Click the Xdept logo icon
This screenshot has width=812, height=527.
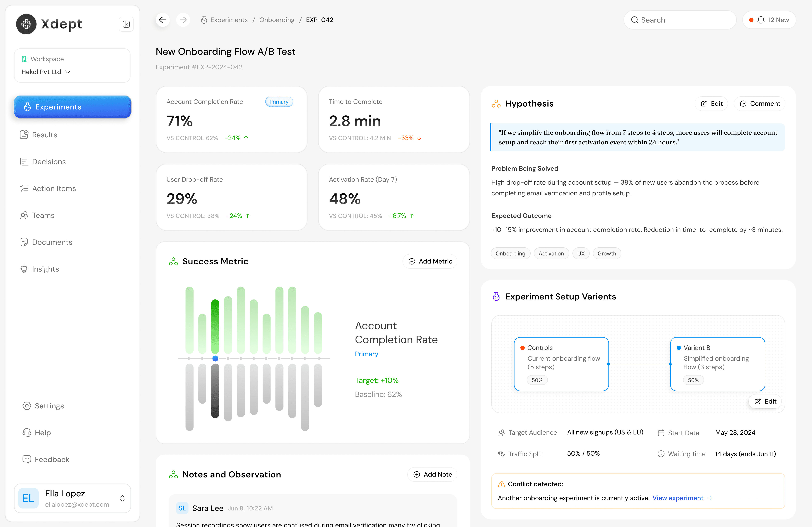coord(26,24)
